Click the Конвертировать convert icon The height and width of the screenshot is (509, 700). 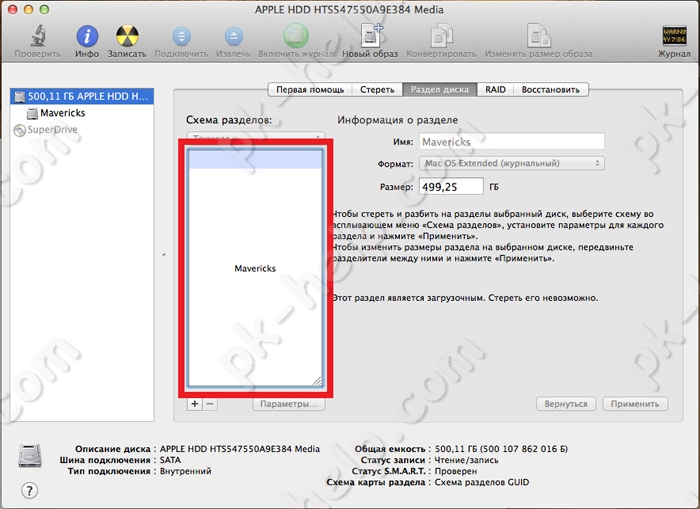point(441,36)
